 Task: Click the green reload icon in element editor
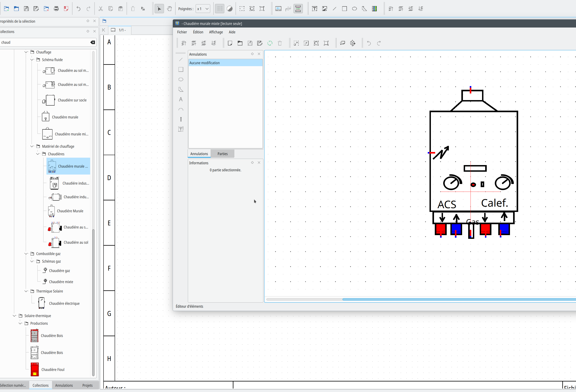pos(270,43)
